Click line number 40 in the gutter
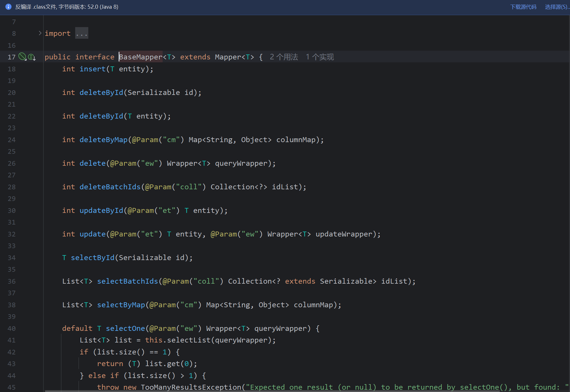Viewport: 570px width, 392px height. point(12,329)
